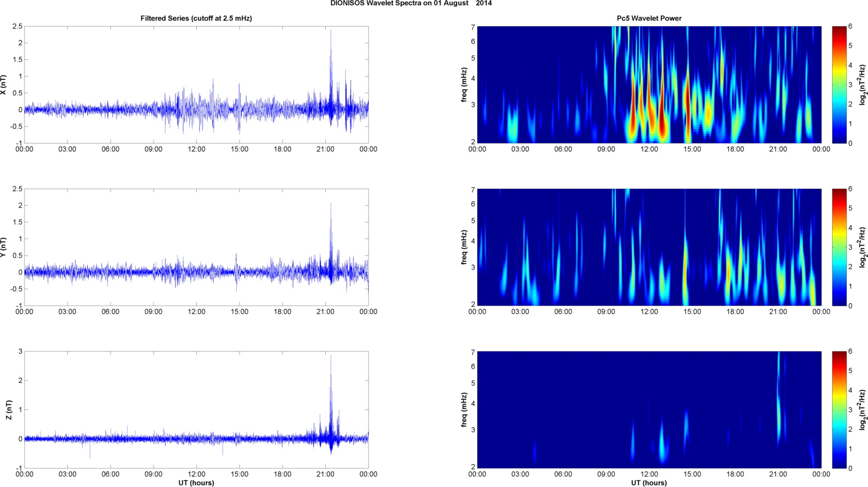The width and height of the screenshot is (868, 487).
Task: Click the 2.5 tick on the Y (nT) axis
Action: pyautogui.click(x=17, y=189)
